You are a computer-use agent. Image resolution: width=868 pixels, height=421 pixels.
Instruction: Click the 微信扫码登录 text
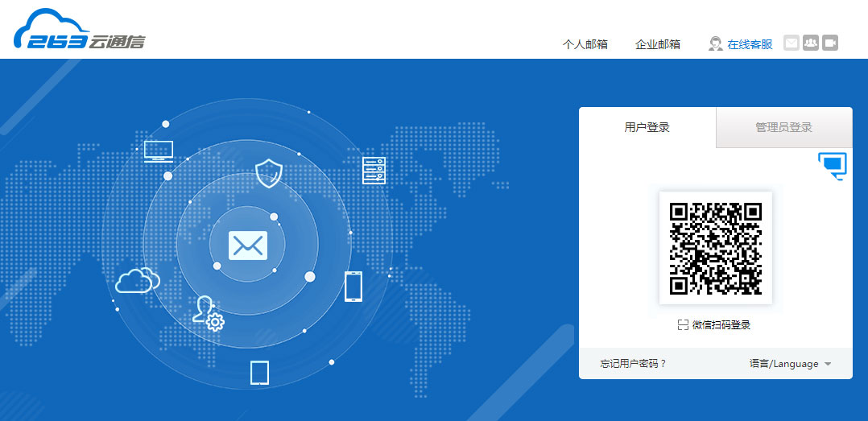tap(721, 324)
